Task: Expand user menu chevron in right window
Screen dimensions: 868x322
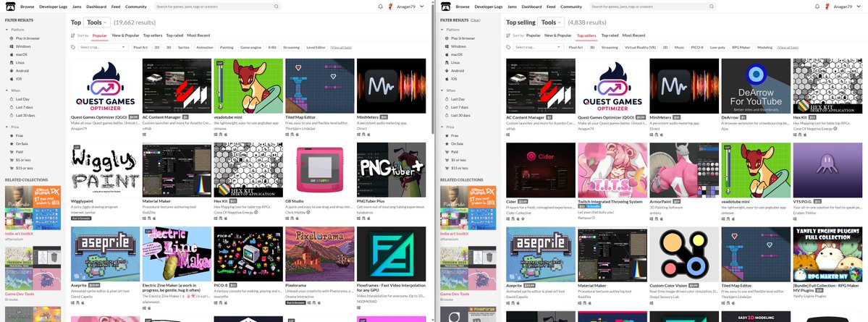Action: [857, 7]
